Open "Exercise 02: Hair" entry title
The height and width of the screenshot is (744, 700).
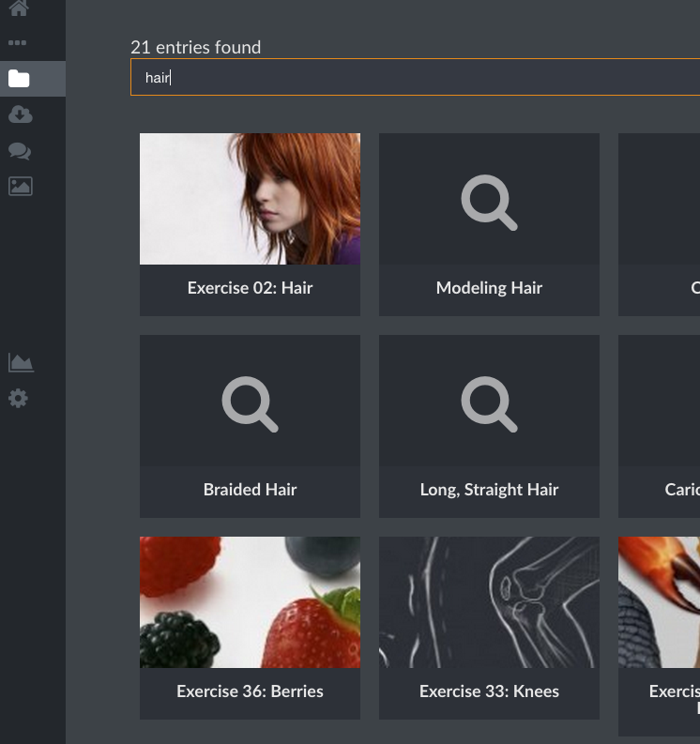[251, 288]
